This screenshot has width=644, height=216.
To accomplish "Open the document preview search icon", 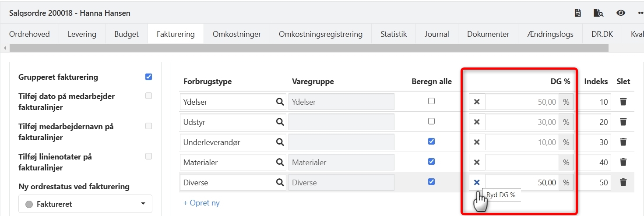I will pyautogui.click(x=598, y=13).
